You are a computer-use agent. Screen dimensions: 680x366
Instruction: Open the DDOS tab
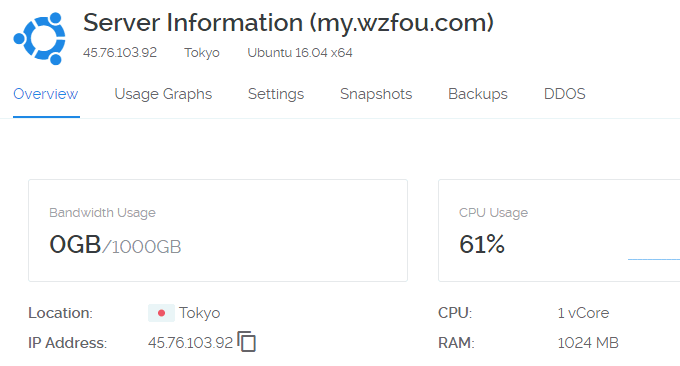point(565,94)
